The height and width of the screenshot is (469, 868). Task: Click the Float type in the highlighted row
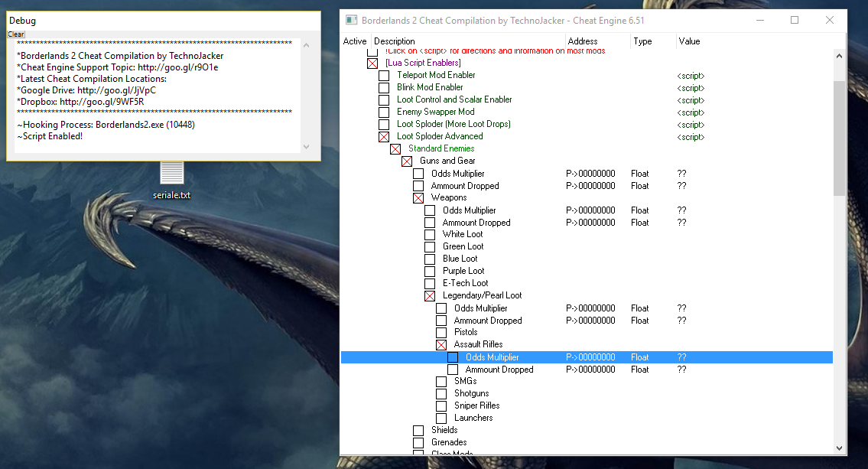point(640,357)
